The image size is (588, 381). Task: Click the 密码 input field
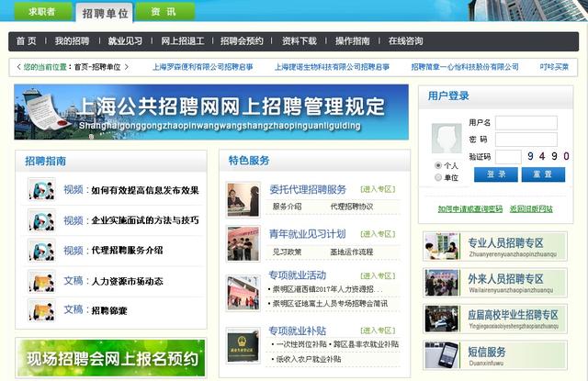point(526,140)
